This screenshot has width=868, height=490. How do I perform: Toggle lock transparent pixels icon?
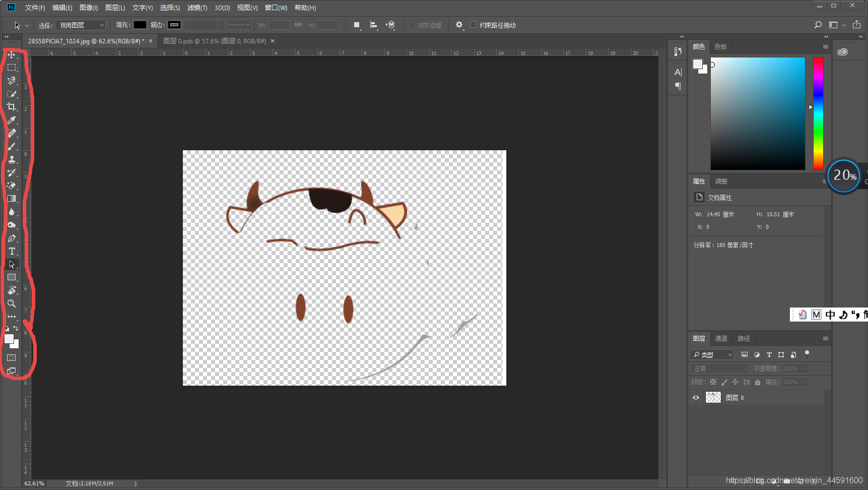tap(713, 382)
